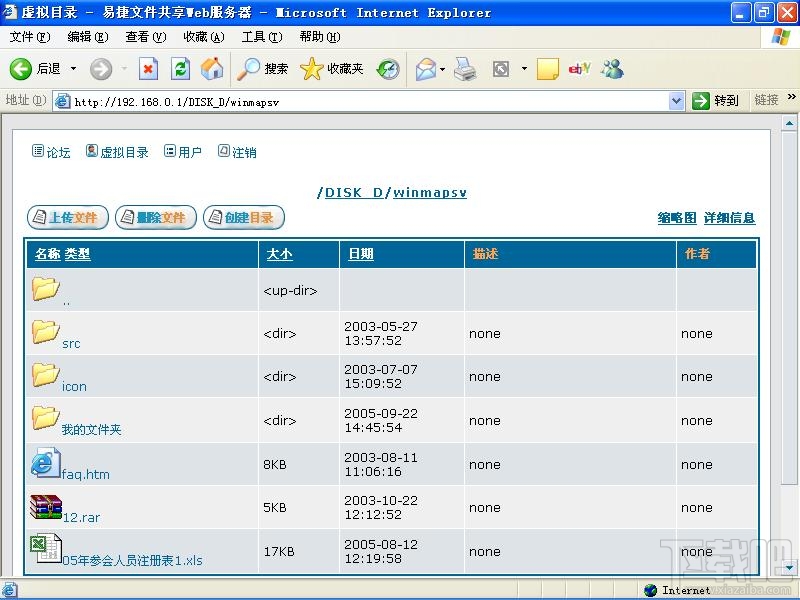Print the current page

tap(465, 70)
